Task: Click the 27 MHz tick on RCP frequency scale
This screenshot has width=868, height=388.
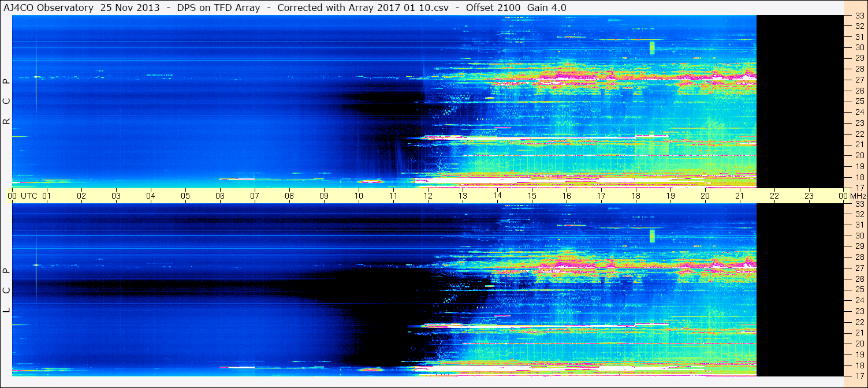Action: tap(859, 80)
